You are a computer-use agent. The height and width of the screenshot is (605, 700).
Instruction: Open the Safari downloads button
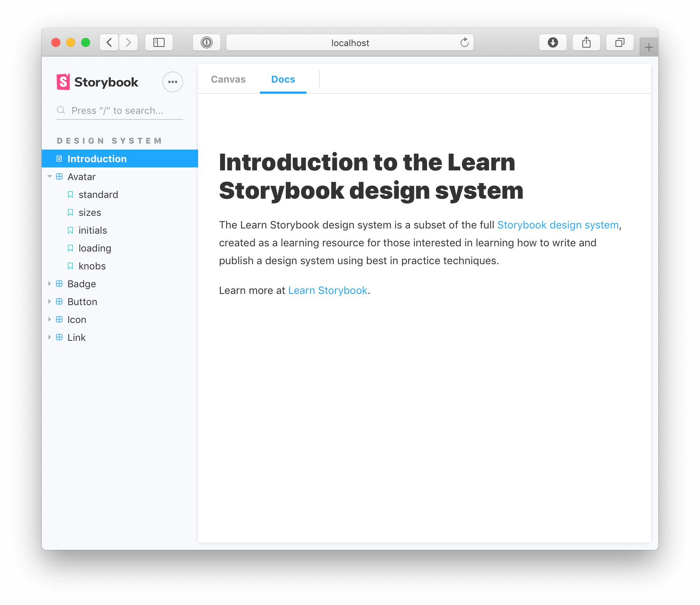pos(553,42)
